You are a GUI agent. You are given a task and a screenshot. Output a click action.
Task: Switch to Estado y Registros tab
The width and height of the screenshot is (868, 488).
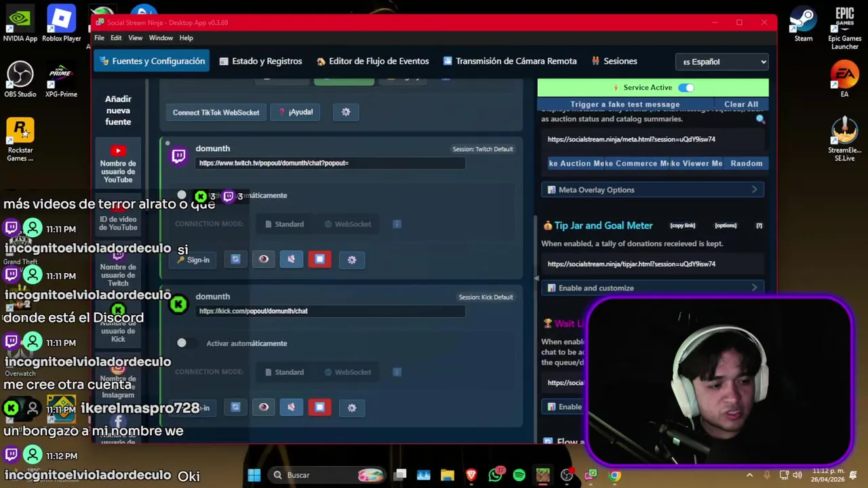260,61
